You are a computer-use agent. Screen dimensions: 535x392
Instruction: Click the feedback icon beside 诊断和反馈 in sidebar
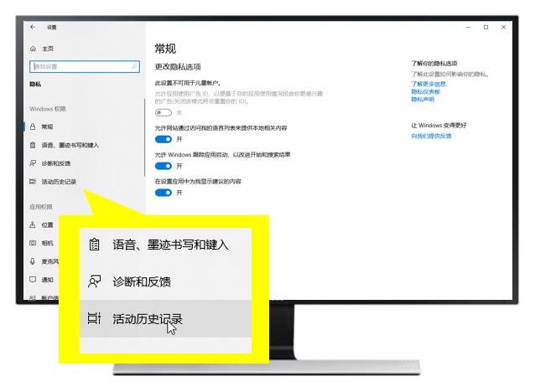pos(33,163)
